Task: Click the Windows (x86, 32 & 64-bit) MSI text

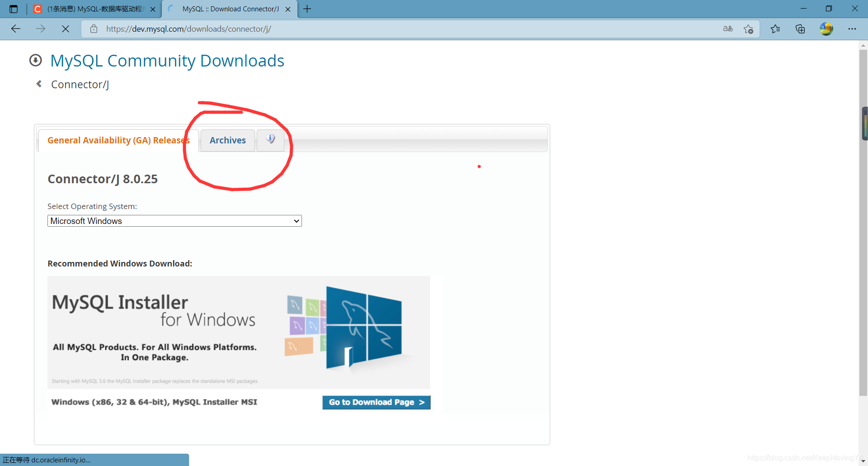Action: pos(154,402)
